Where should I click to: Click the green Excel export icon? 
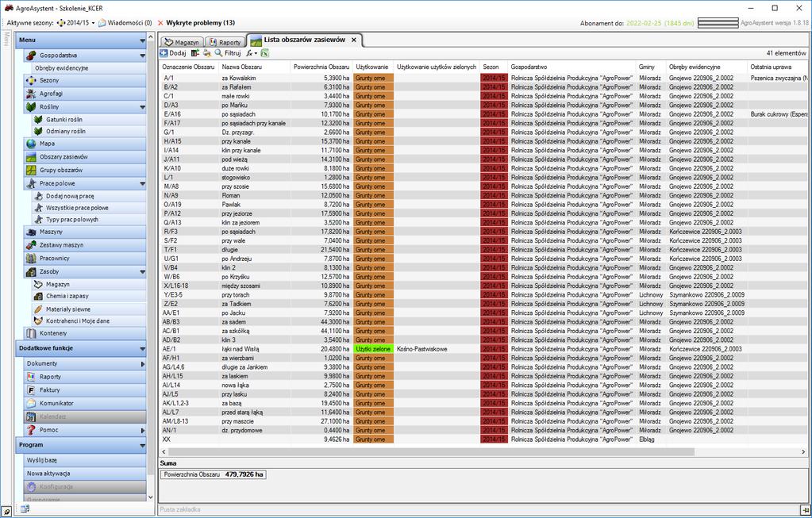pyautogui.click(x=264, y=53)
